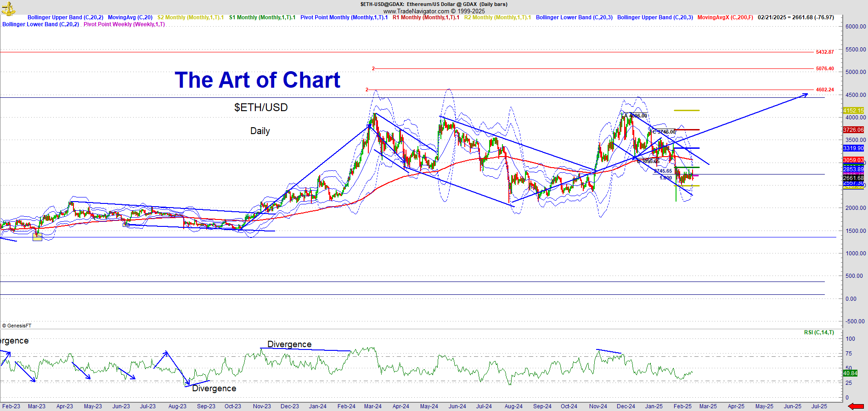868x411 pixels.
Task: Select the MovingAvgX (C,200,F) label
Action: tap(725, 17)
